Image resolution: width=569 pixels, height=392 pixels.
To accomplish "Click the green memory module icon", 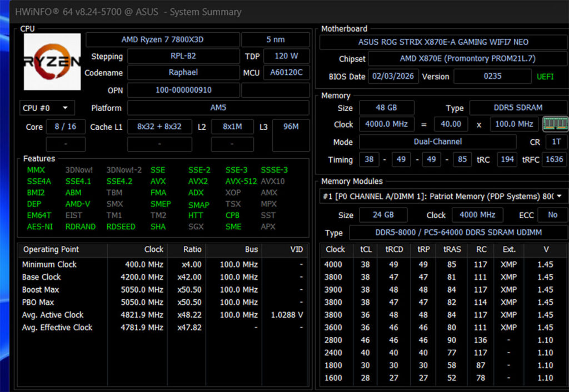I will 555,124.
